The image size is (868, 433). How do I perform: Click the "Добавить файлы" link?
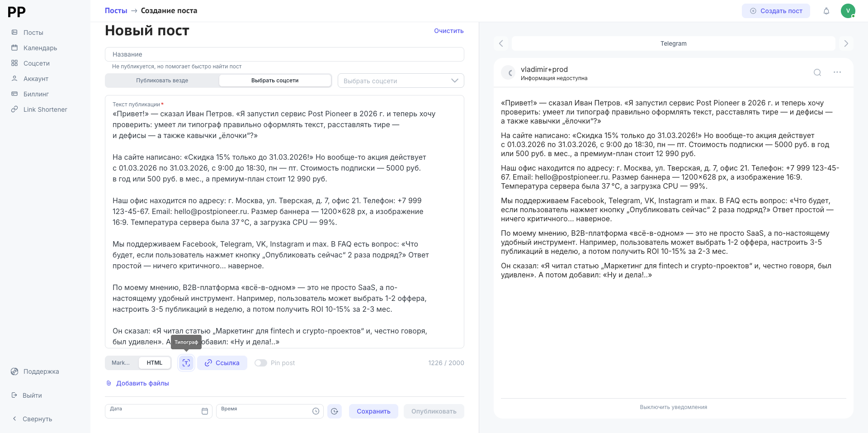(x=142, y=383)
